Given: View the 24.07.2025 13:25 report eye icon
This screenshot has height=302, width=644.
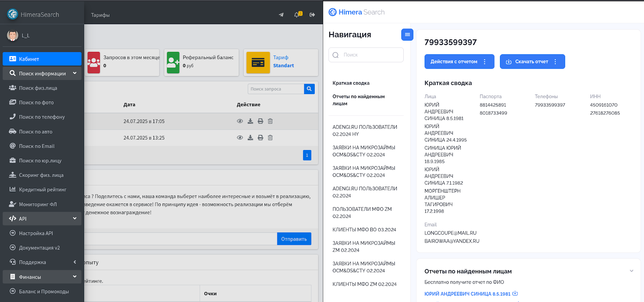Looking at the screenshot, I should (x=240, y=138).
